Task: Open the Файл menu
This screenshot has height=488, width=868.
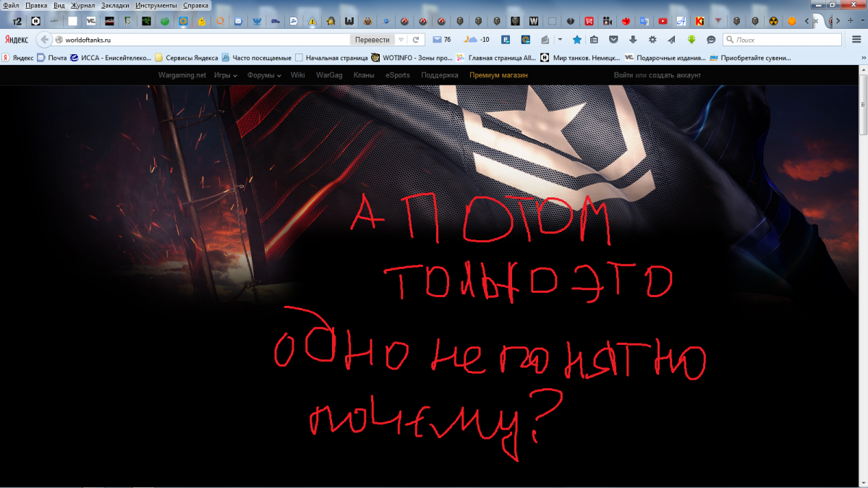Action: click(x=11, y=5)
